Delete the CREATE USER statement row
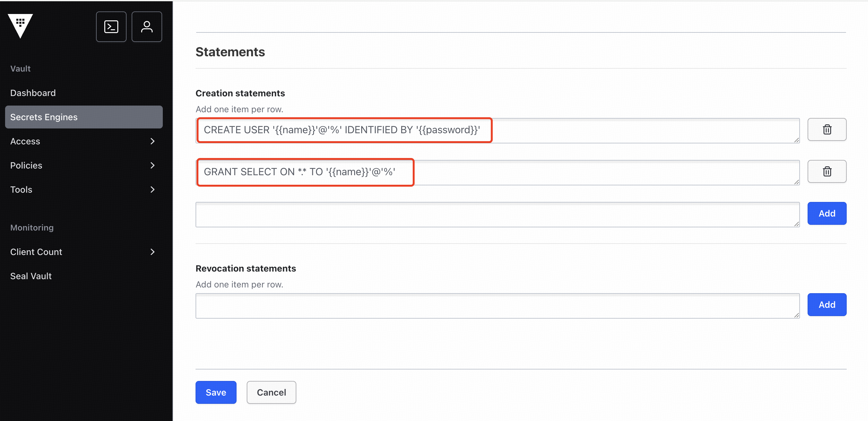This screenshot has width=868, height=421. pyautogui.click(x=827, y=129)
